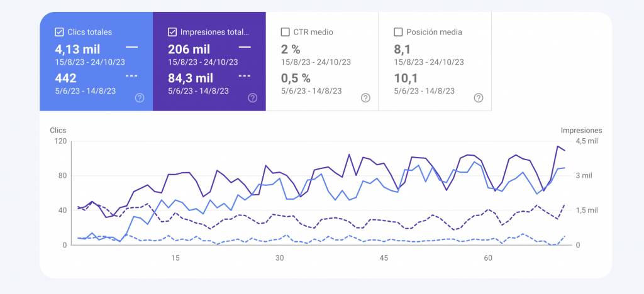Viewport: 644px width, 294px height.
Task: Click the 60 x-axis day label
Action: click(488, 258)
